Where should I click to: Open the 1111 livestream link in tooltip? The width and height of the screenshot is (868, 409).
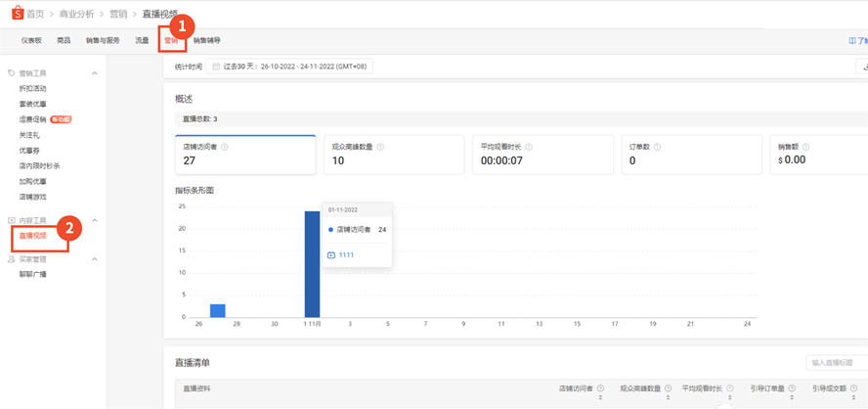pos(346,255)
